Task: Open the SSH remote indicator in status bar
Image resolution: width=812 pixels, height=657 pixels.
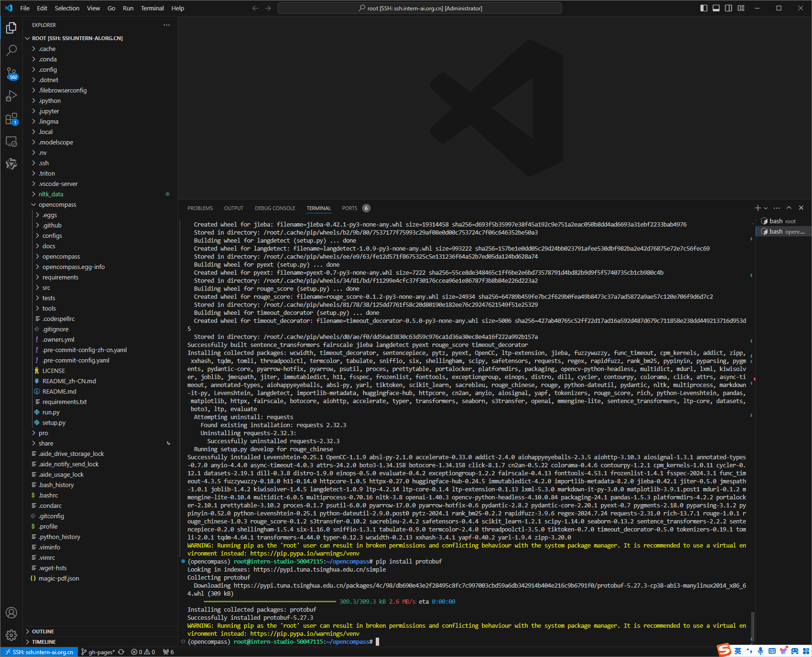Action: [x=39, y=652]
